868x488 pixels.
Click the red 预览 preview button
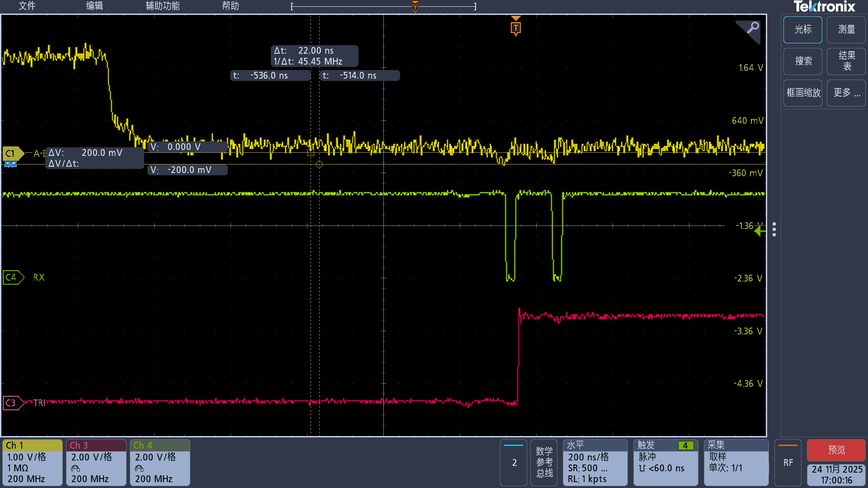coord(836,450)
